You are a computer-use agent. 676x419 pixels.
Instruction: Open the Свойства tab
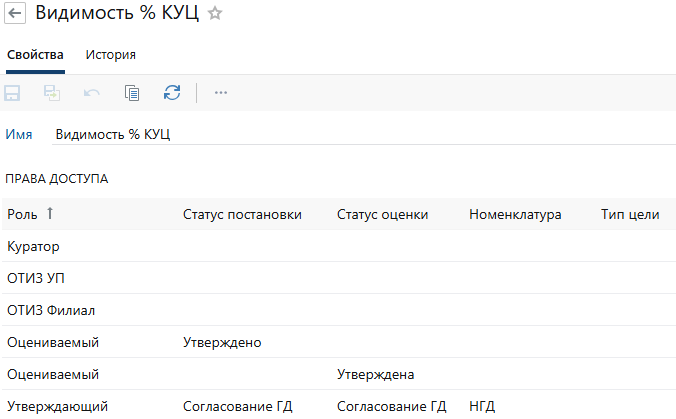35,55
